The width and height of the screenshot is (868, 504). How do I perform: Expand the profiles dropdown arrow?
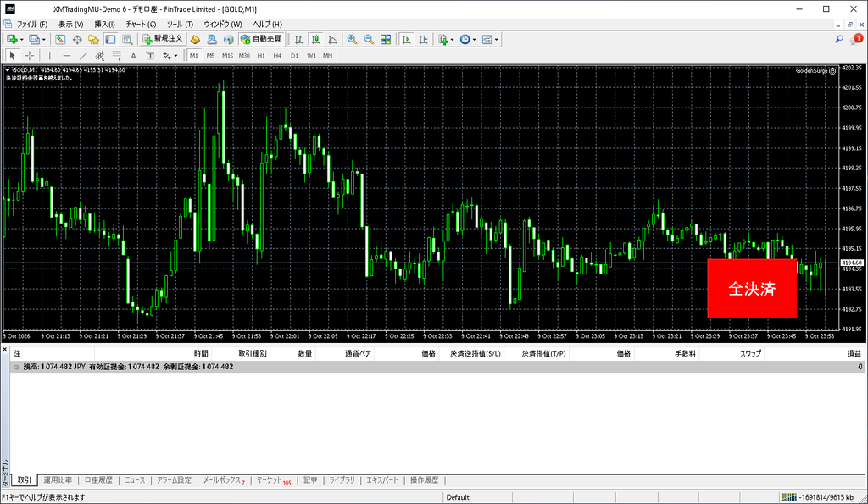coord(44,40)
